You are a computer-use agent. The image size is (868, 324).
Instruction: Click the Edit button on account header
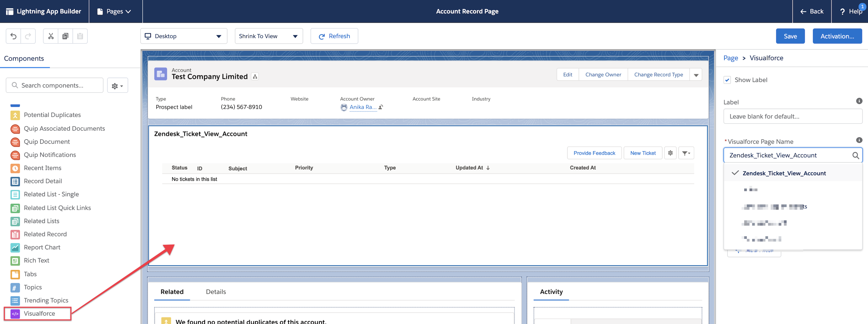(567, 75)
